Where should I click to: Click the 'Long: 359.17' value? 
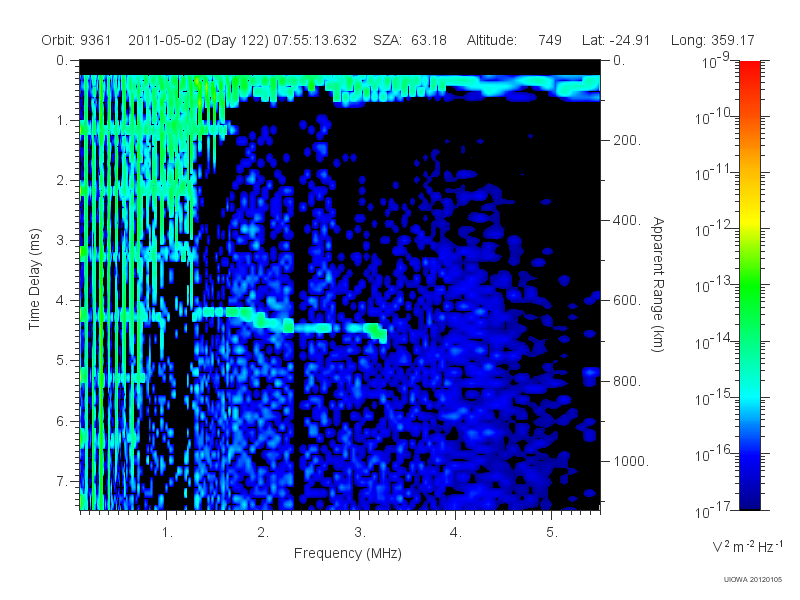click(x=712, y=40)
